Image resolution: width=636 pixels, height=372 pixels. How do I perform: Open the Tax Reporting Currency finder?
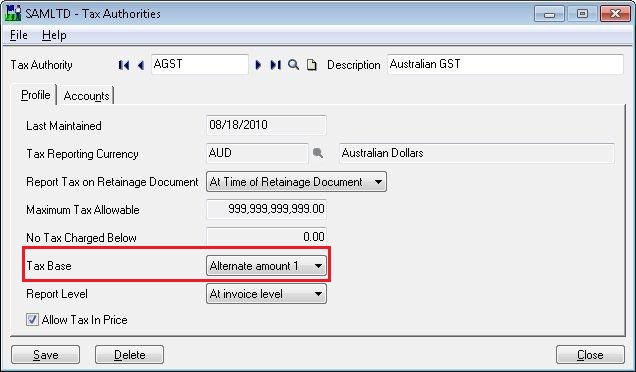pyautogui.click(x=318, y=153)
